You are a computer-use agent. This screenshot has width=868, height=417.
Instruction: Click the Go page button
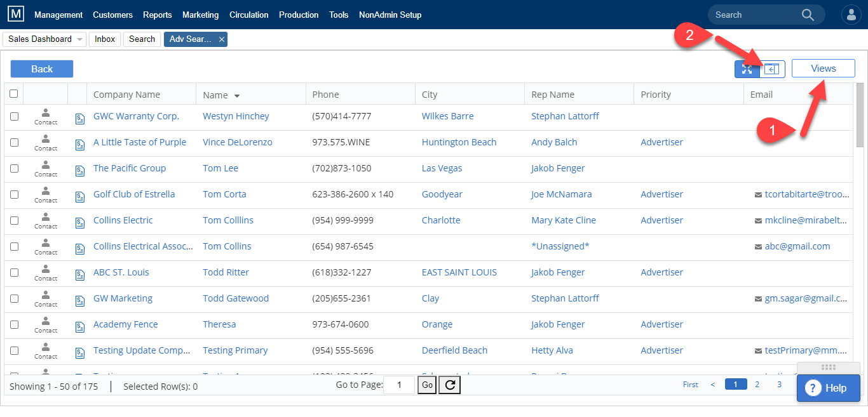point(427,385)
